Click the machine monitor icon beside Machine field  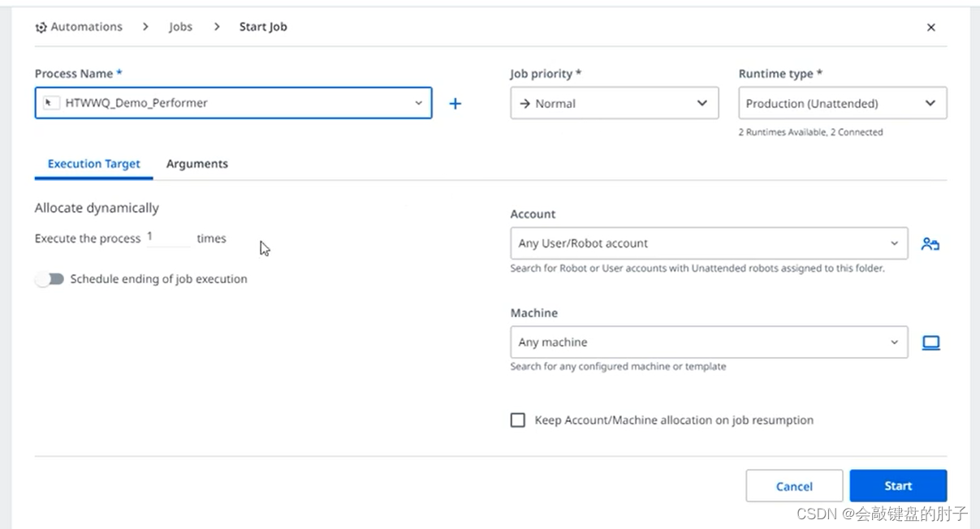[x=931, y=342]
